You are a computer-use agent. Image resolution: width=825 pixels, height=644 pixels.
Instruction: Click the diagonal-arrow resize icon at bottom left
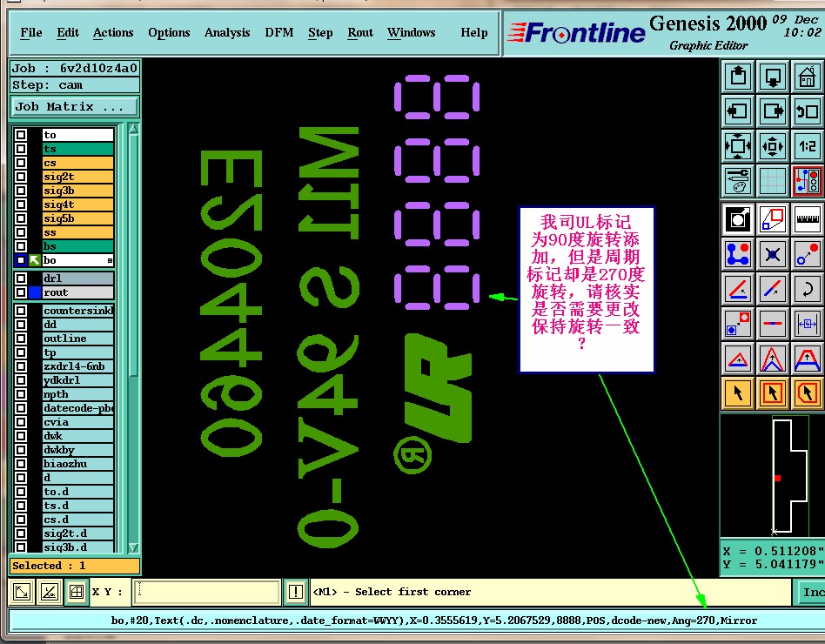pos(22,592)
